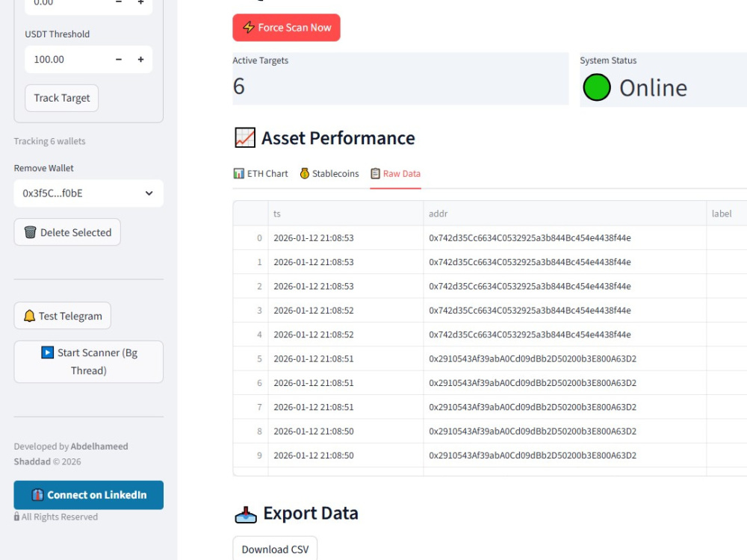Increase the USDT Threshold with the plus stepper
Image resolution: width=747 pixels, height=560 pixels.
140,60
